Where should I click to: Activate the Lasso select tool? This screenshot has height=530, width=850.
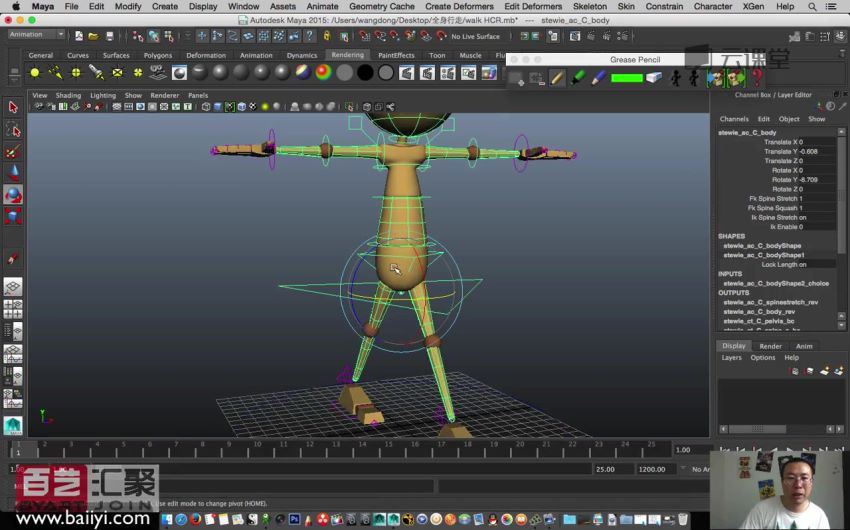click(x=13, y=130)
